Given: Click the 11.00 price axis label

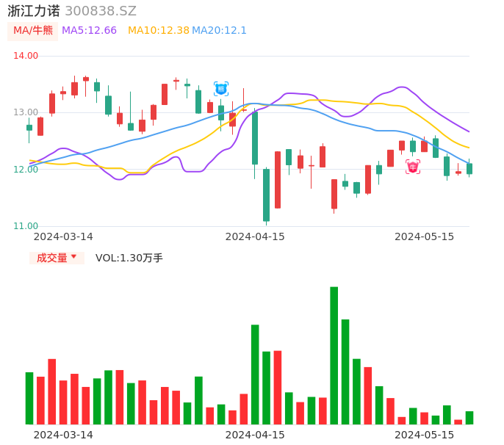Looking at the screenshot, I should (x=26, y=226).
